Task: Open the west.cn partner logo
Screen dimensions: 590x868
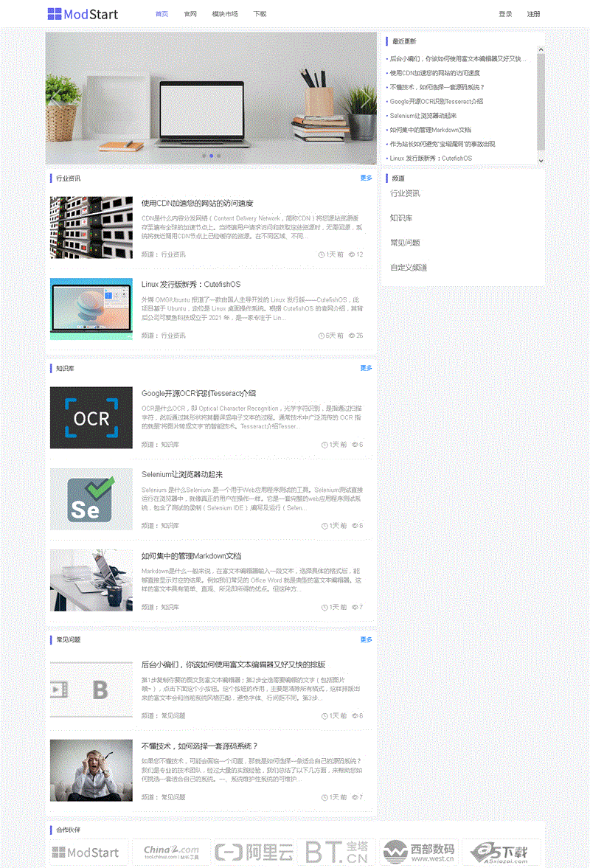Action: 419,853
